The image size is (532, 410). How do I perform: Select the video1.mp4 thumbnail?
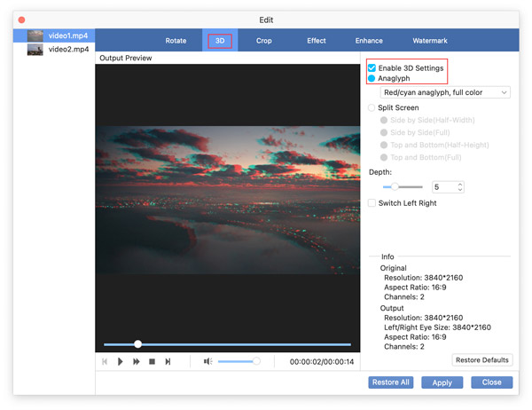pos(35,36)
